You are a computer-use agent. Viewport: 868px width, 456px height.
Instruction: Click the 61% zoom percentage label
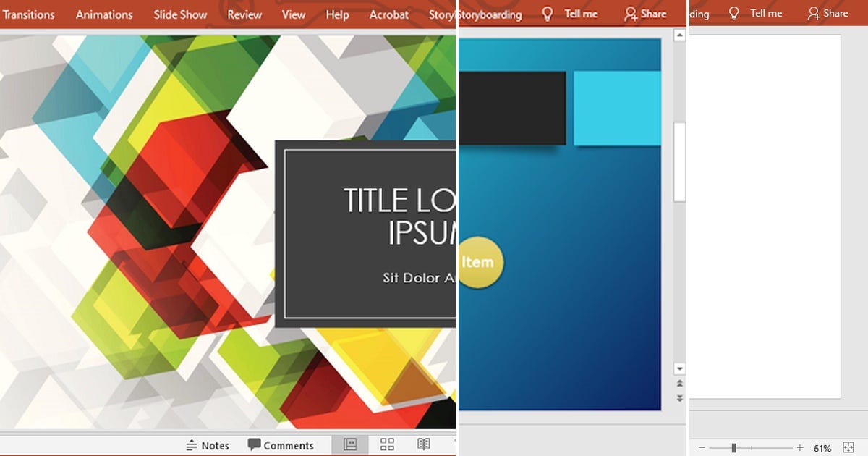click(823, 447)
